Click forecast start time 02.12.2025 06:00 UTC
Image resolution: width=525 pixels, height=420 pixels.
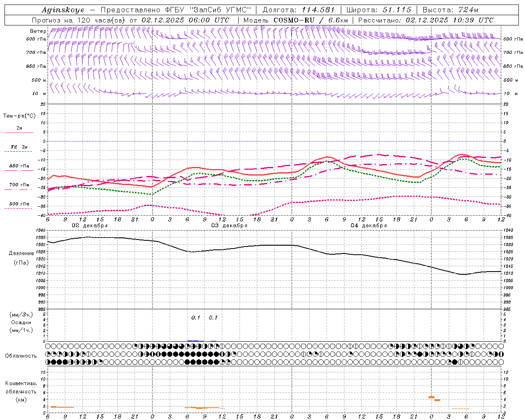185,20
